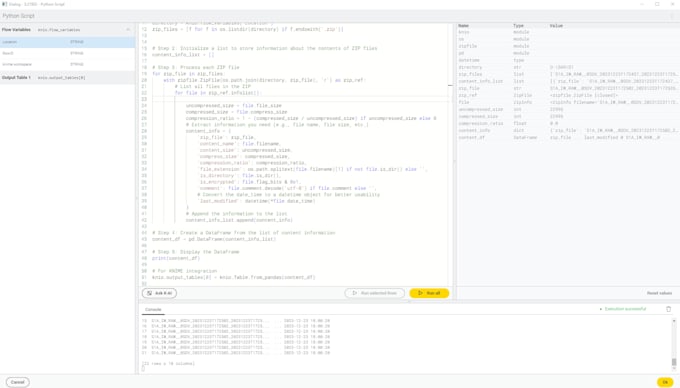Click the Type column header in workspace table
680x388 pixels.
[518, 26]
